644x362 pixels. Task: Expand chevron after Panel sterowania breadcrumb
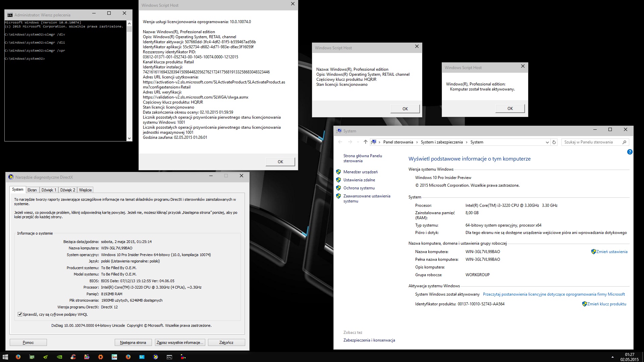pos(417,142)
